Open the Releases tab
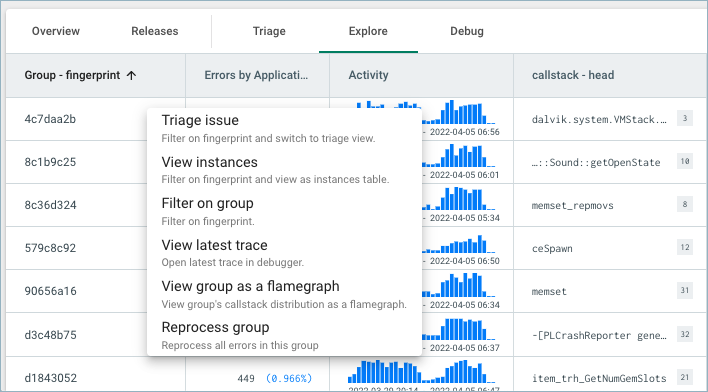This screenshot has height=392, width=708. click(155, 31)
